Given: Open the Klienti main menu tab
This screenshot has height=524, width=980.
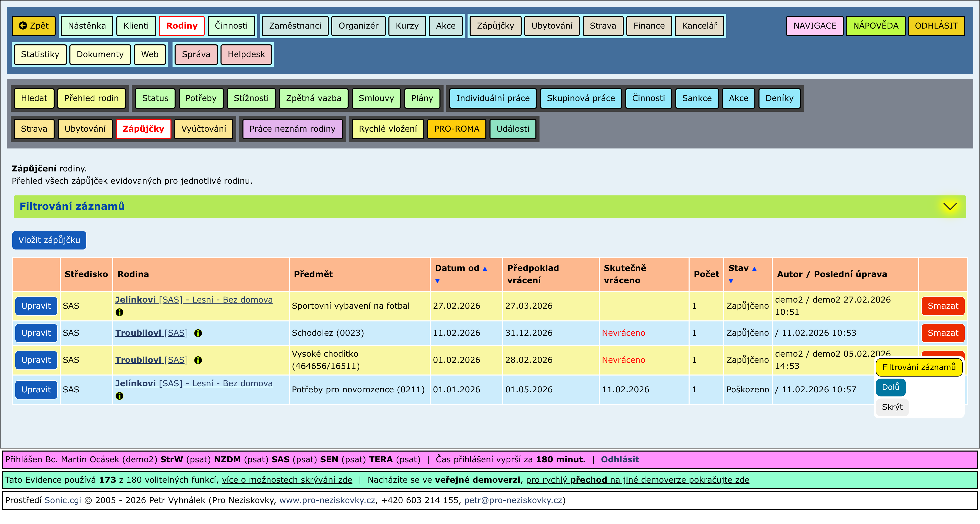Looking at the screenshot, I should (136, 26).
